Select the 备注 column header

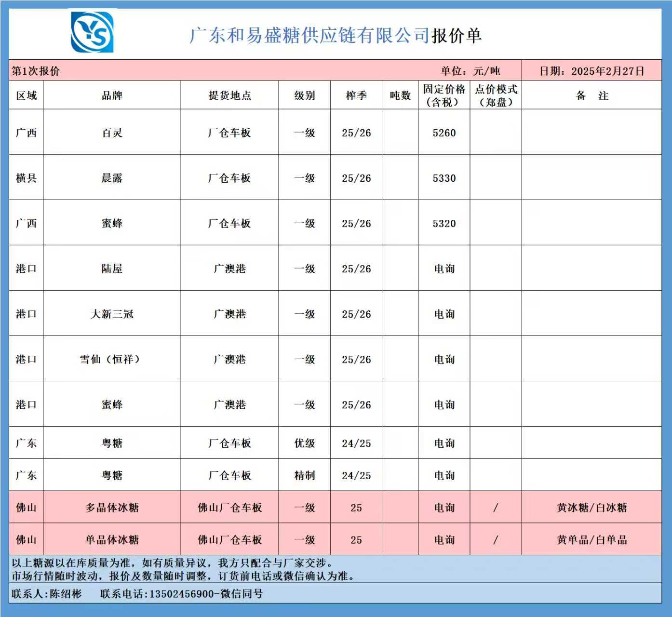click(591, 95)
